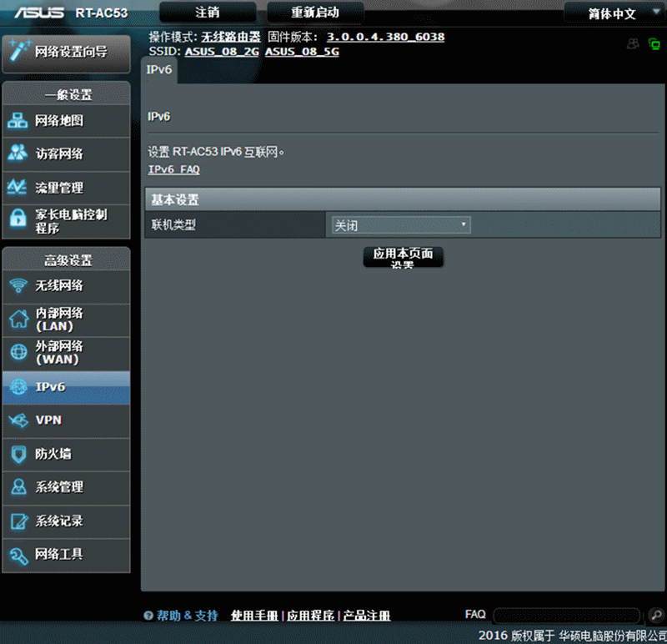Click the 联机类型 label
Screen dimensions: 667x644
(x=173, y=224)
